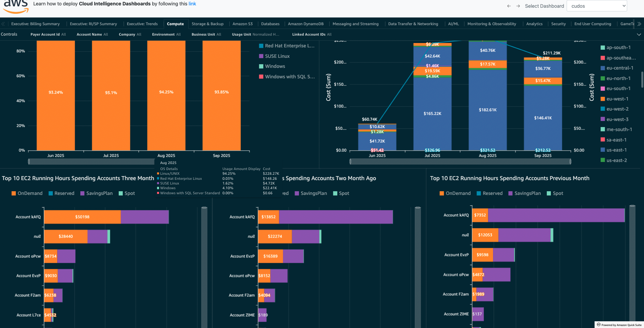The height and width of the screenshot is (328, 644).
Task: Toggle the eu-west-1 region legend entry
Action: point(617,99)
